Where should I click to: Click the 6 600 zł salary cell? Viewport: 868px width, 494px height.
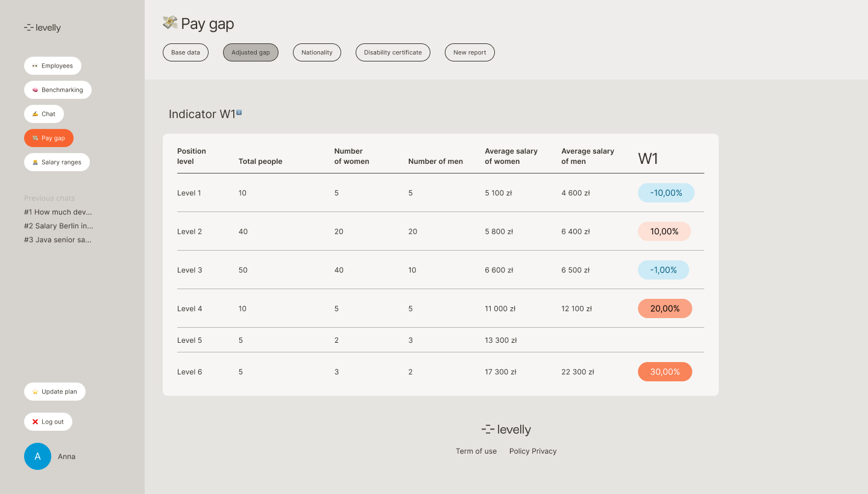[499, 270]
